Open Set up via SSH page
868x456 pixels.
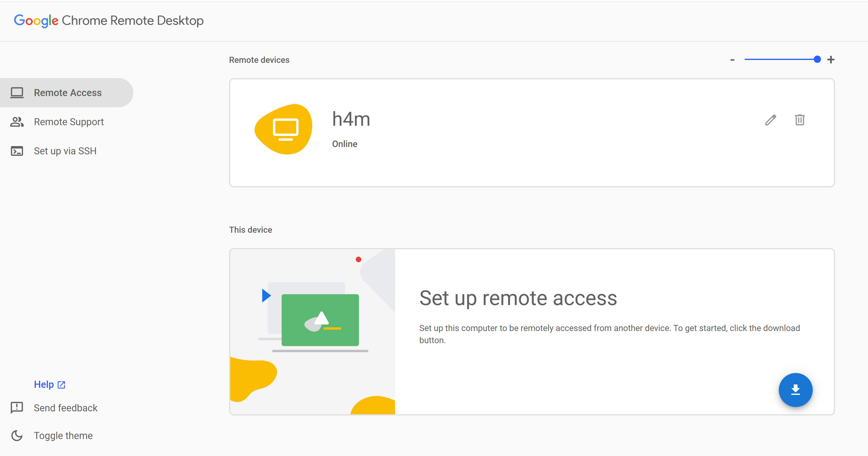[x=65, y=151]
